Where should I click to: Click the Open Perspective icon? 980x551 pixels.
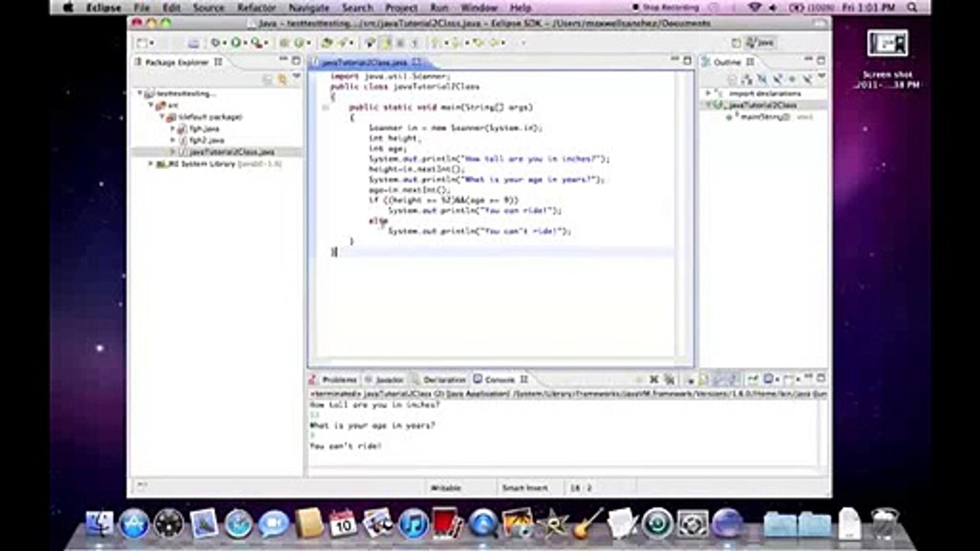(x=737, y=43)
